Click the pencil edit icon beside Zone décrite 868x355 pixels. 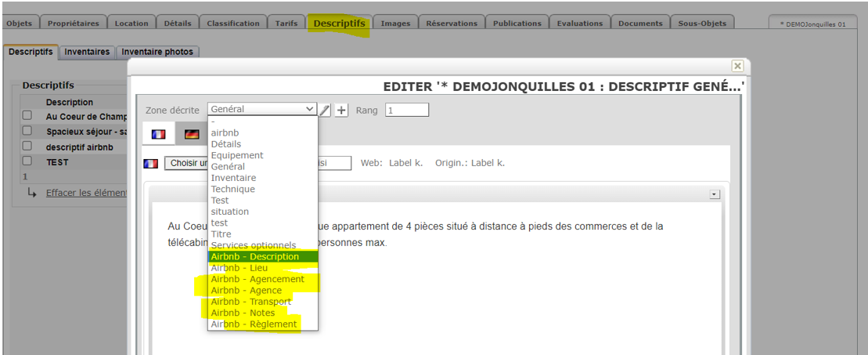coord(325,110)
